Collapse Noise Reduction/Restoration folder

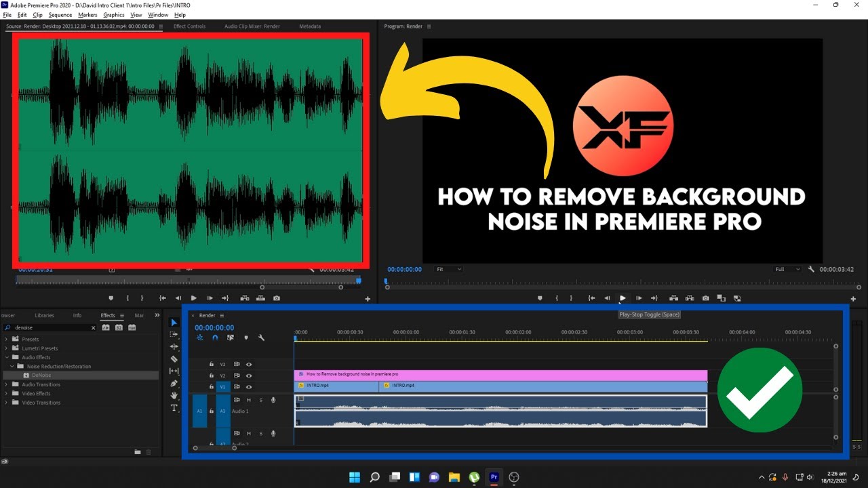12,366
